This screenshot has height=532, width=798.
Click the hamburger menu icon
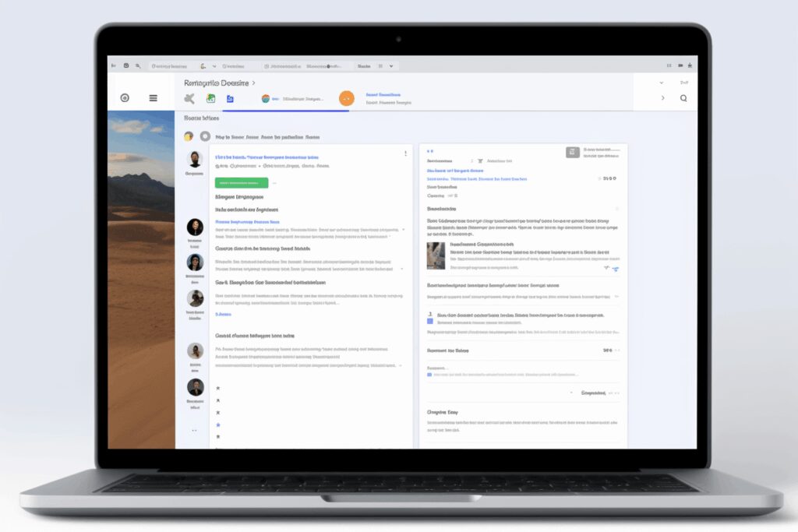coord(153,98)
